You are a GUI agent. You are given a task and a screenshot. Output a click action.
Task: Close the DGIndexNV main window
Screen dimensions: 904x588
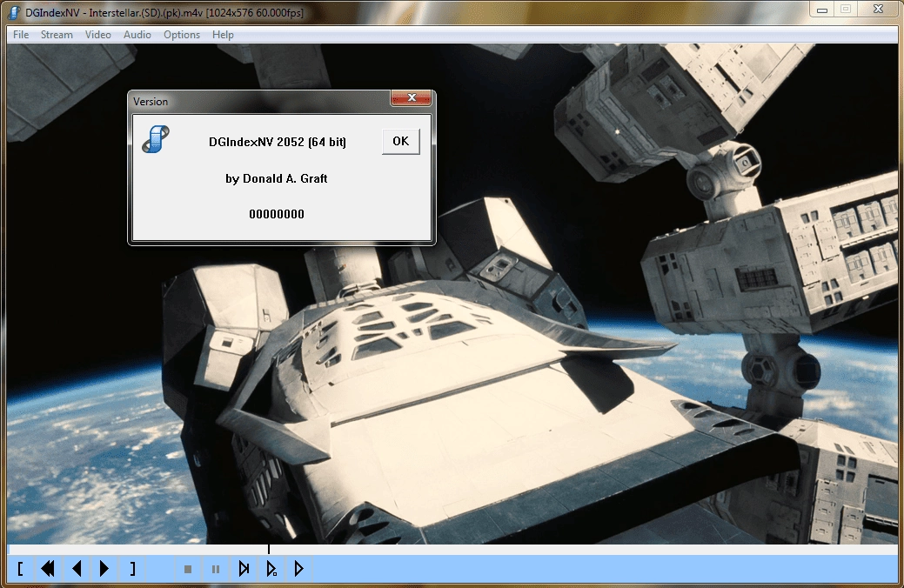(878, 10)
